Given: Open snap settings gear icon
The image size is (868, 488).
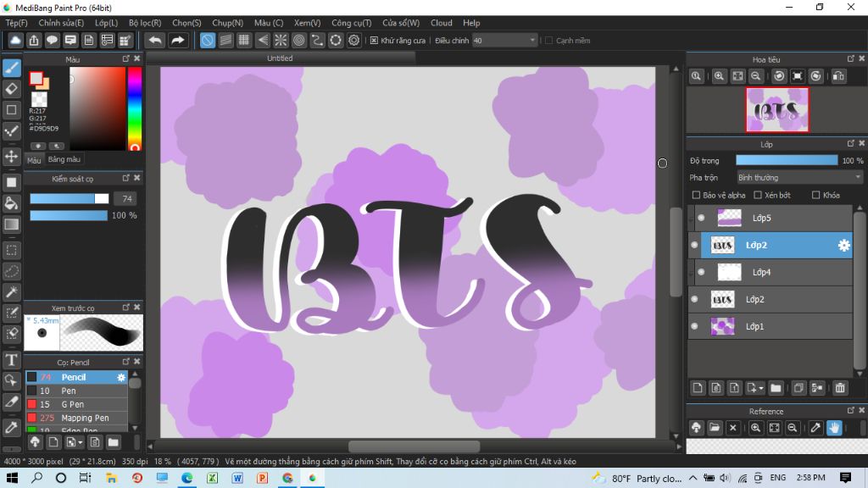Looking at the screenshot, I should (353, 41).
